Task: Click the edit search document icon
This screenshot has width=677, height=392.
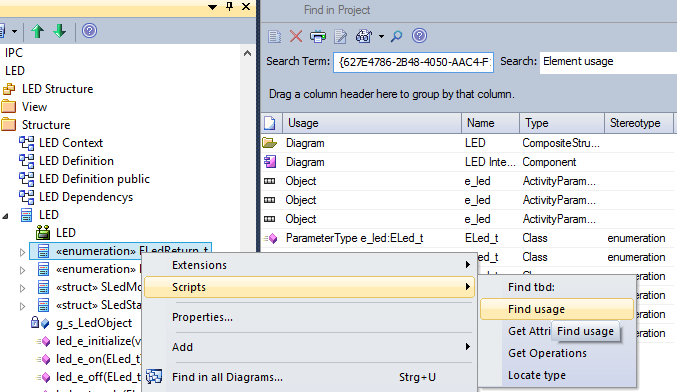Action: 341,36
